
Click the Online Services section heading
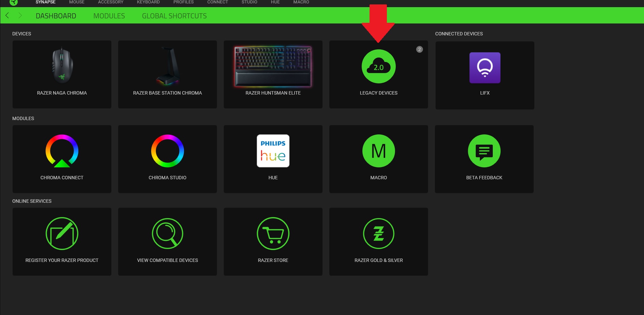click(x=32, y=201)
